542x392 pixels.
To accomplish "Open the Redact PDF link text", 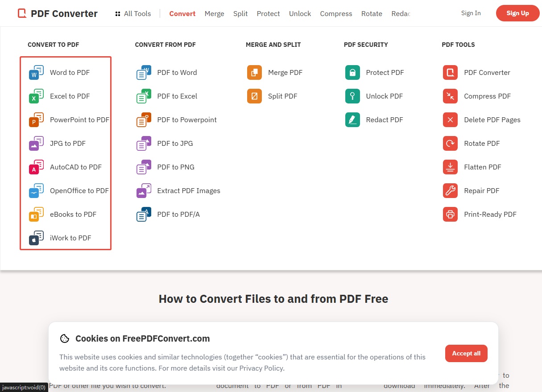I will point(385,120).
